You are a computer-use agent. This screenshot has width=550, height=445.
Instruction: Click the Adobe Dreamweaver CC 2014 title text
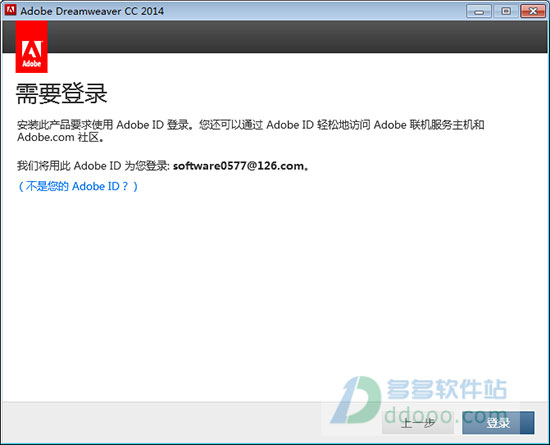click(x=92, y=11)
